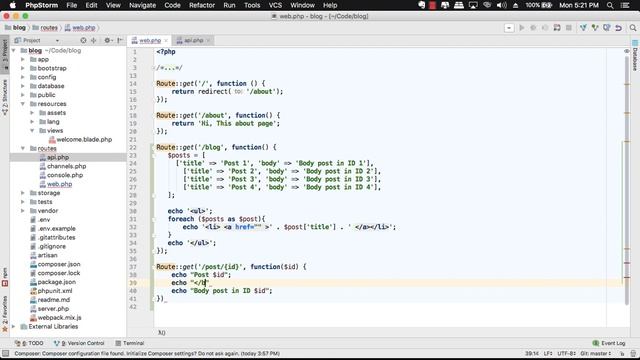The width and height of the screenshot is (640, 360).
Task: Open the Database tool window
Action: click(x=635, y=56)
